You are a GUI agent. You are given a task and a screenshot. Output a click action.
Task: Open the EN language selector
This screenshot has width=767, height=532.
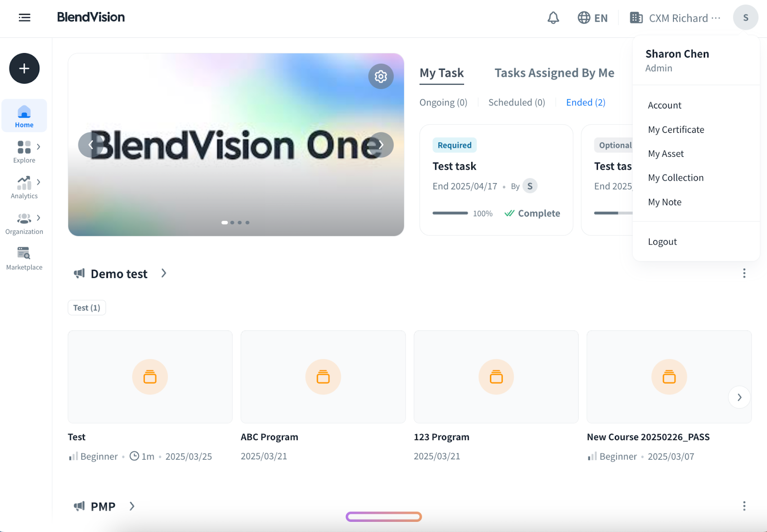[x=593, y=18]
